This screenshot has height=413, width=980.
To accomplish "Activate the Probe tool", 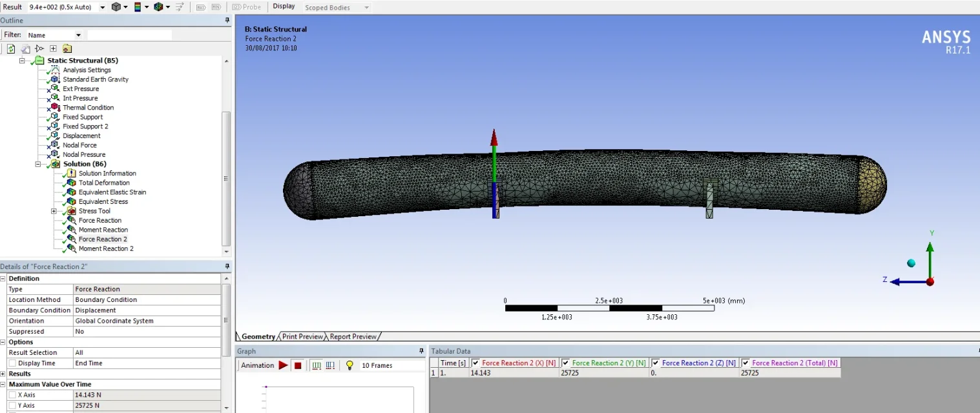I will tap(247, 7).
